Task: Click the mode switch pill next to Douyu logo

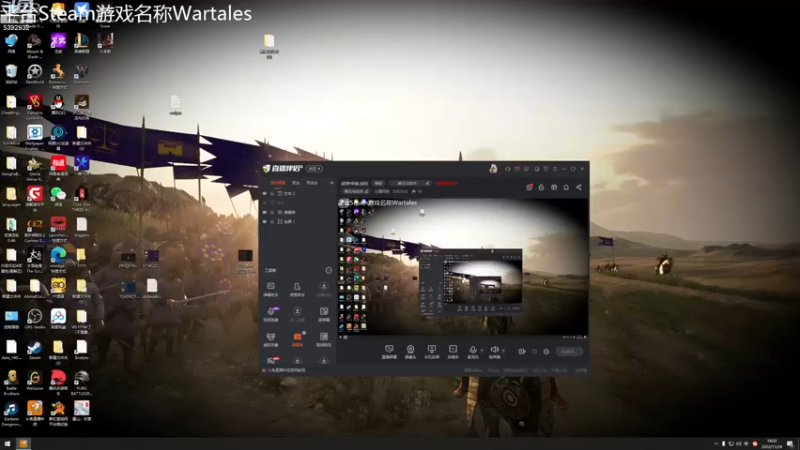Action: [314, 168]
